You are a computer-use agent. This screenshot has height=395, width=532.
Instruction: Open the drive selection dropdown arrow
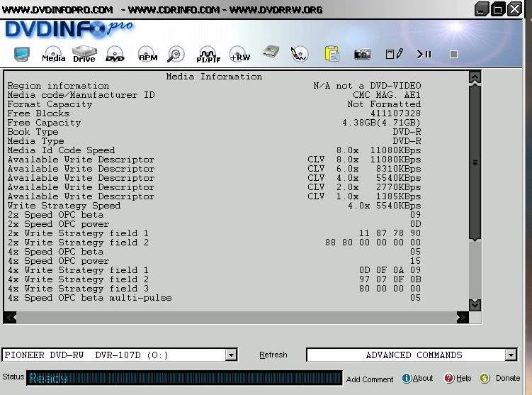231,355
